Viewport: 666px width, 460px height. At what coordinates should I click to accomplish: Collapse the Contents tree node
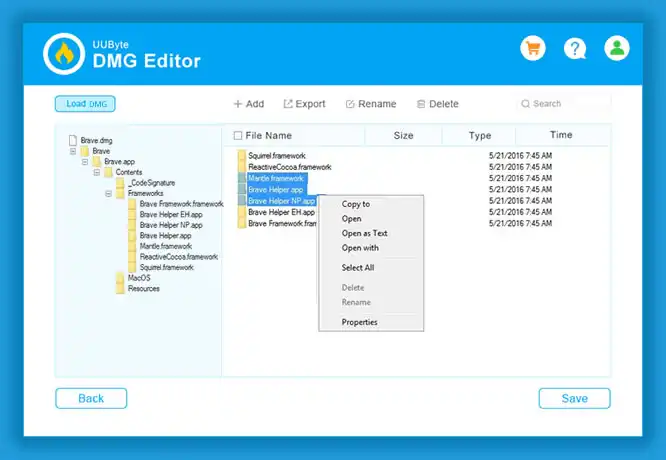point(97,172)
